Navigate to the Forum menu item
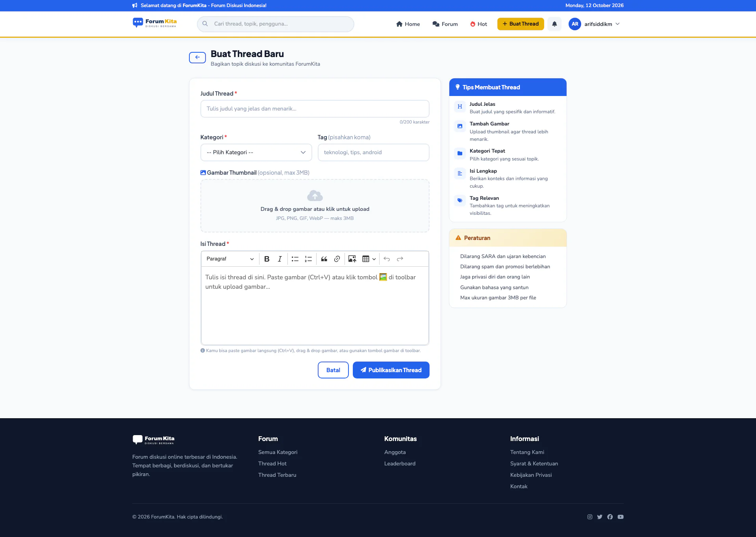The image size is (756, 537). pyautogui.click(x=445, y=24)
